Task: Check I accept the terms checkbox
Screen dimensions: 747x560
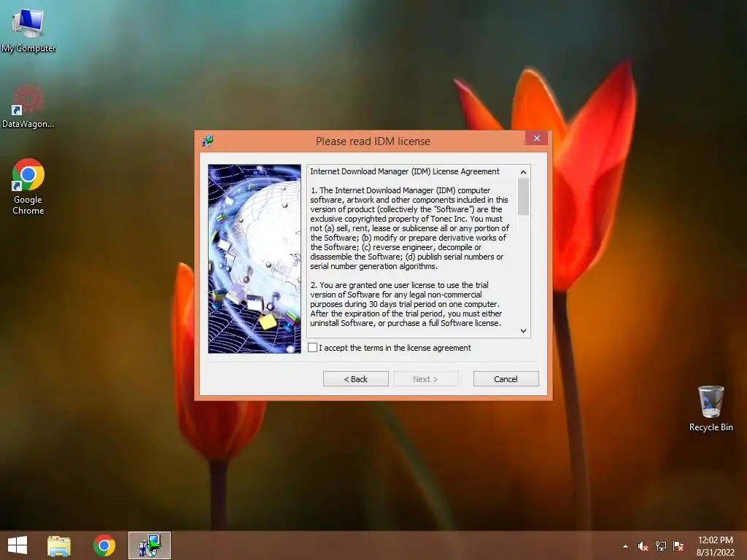Action: pyautogui.click(x=312, y=348)
